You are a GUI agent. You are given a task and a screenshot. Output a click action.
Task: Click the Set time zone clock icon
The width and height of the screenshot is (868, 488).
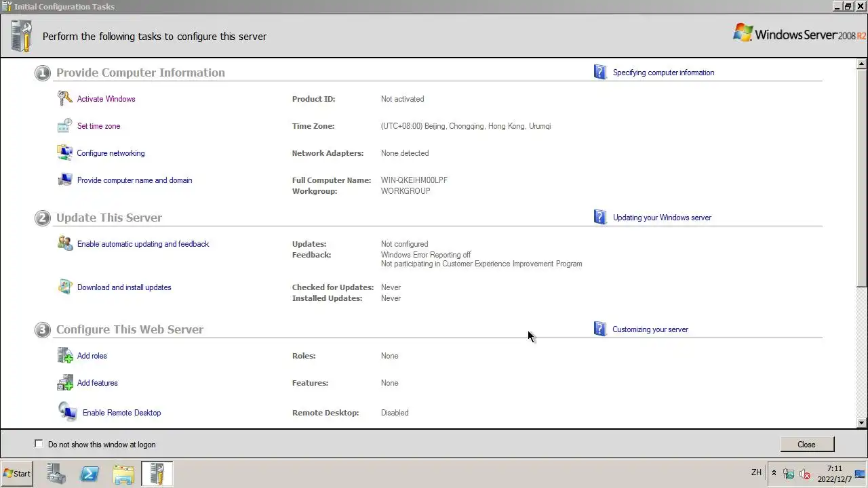pos(64,126)
